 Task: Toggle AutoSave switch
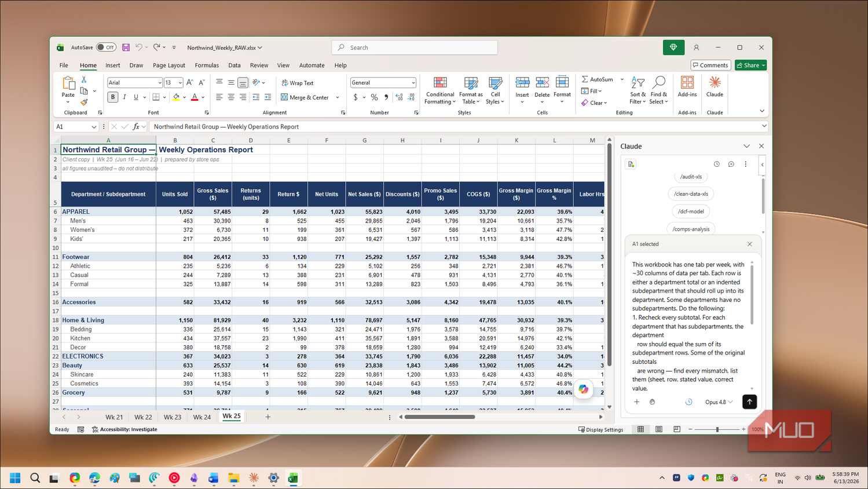pos(106,48)
